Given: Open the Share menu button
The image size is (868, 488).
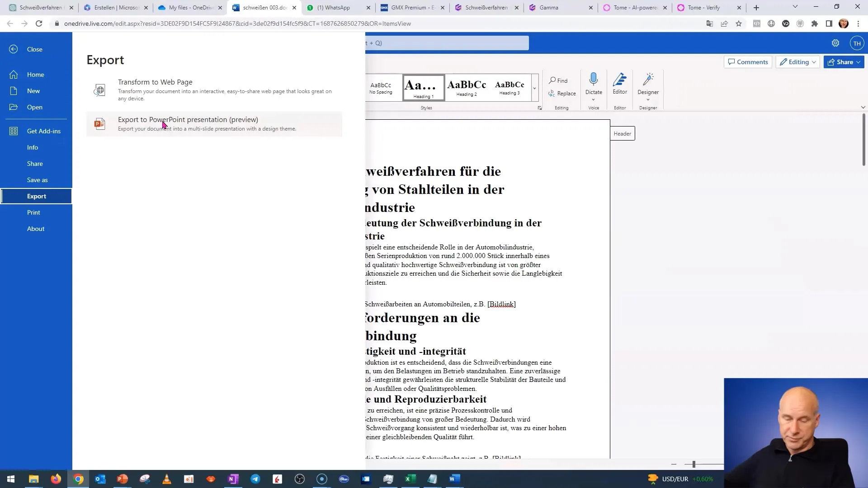Looking at the screenshot, I should (842, 61).
